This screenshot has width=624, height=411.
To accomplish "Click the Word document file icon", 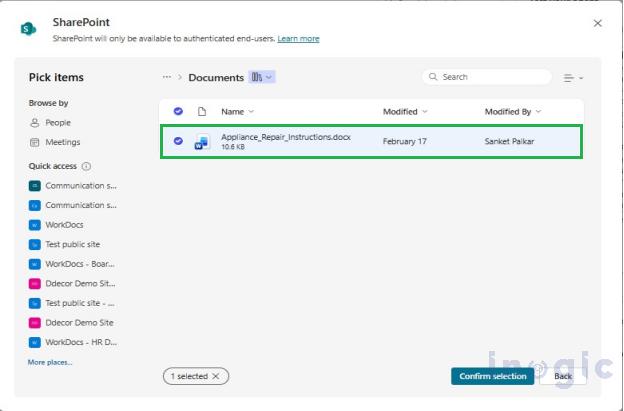I will click(x=202, y=142).
